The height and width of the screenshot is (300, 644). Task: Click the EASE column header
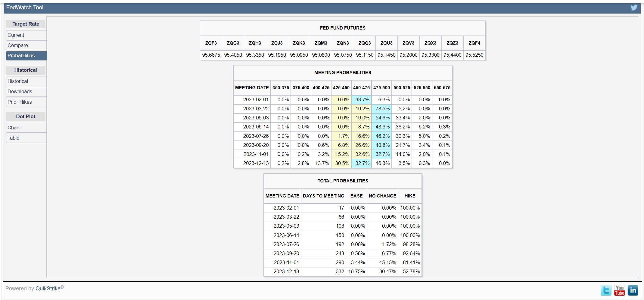pyautogui.click(x=356, y=196)
